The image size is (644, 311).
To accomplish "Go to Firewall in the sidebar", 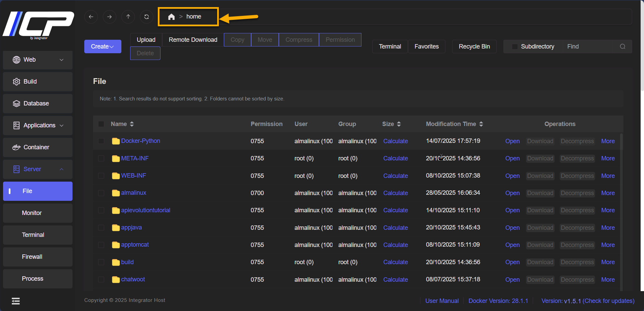I will click(x=32, y=257).
